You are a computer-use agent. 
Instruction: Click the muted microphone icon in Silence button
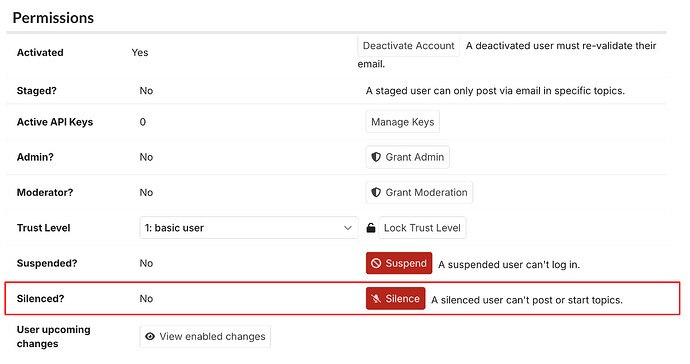pos(376,298)
